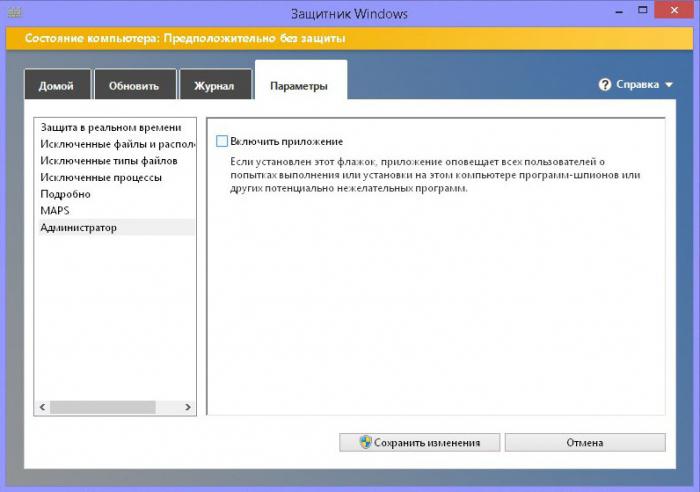Enable the Включить приложение checkbox

(222, 141)
